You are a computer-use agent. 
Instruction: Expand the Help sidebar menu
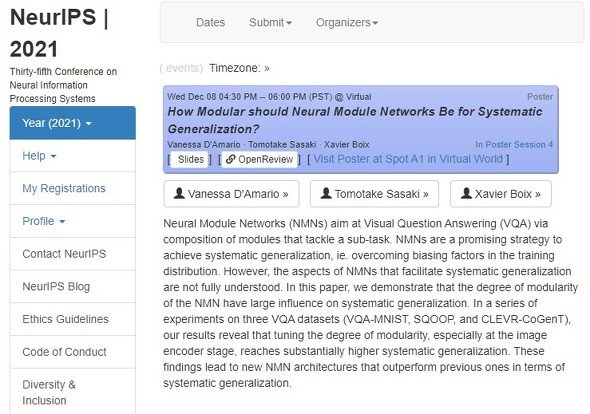click(73, 156)
